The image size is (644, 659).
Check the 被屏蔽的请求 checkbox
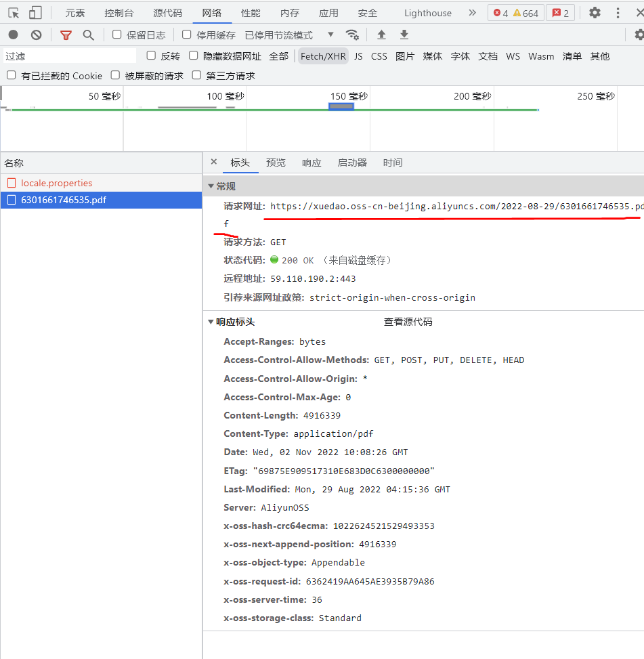point(115,75)
